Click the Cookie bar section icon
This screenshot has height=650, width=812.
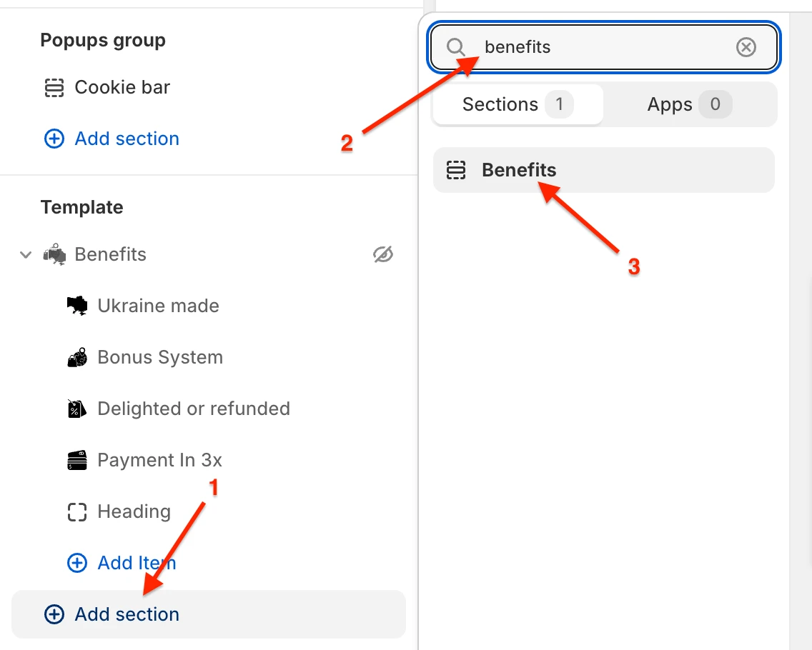coord(54,87)
